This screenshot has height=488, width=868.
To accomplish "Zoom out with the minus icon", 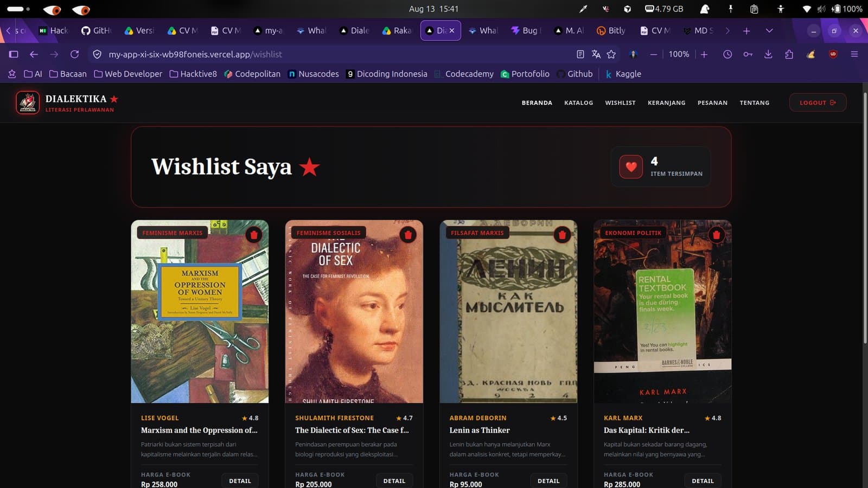I will [653, 54].
